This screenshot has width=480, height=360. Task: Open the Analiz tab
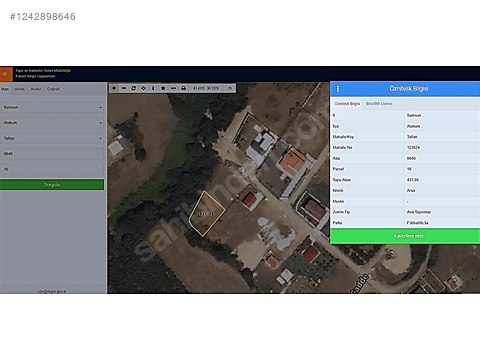(36, 89)
